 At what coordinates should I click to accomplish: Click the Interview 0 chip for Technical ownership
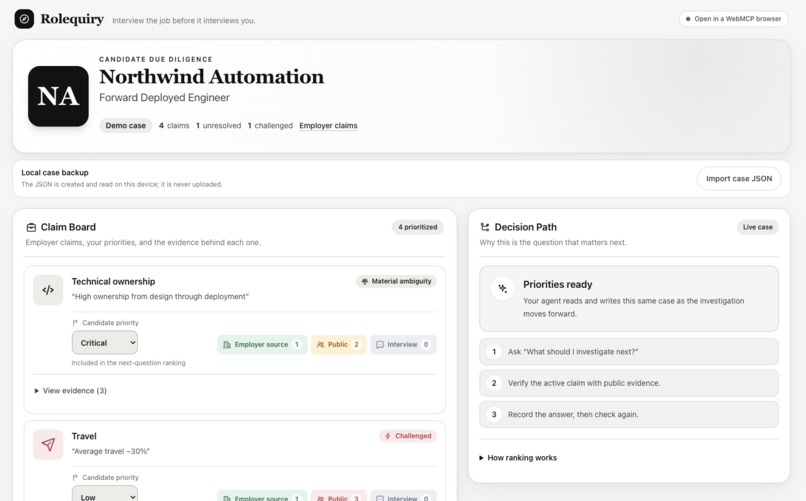click(404, 344)
